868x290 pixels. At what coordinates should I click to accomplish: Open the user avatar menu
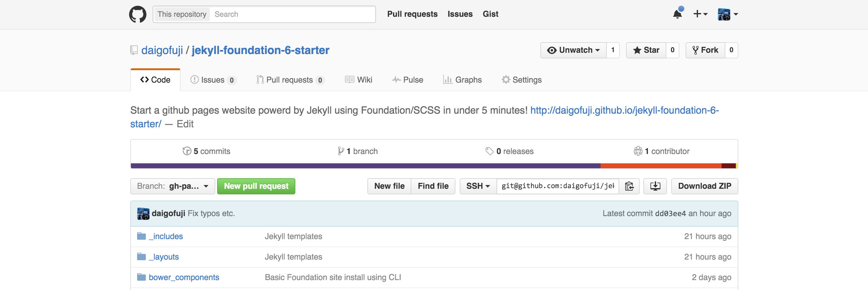[728, 14]
